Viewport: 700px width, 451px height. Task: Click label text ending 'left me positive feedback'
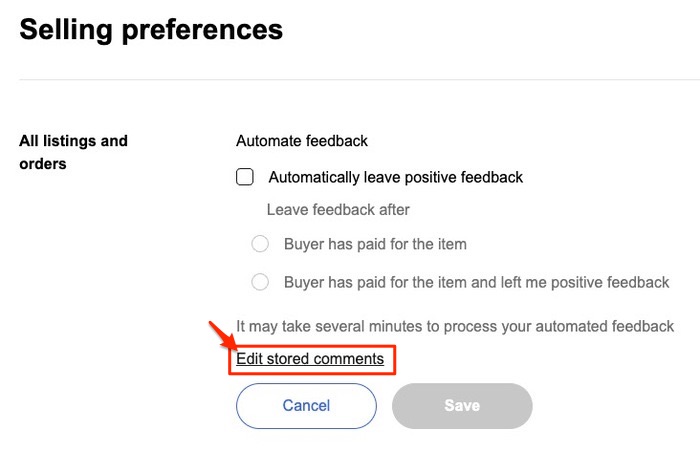[476, 282]
